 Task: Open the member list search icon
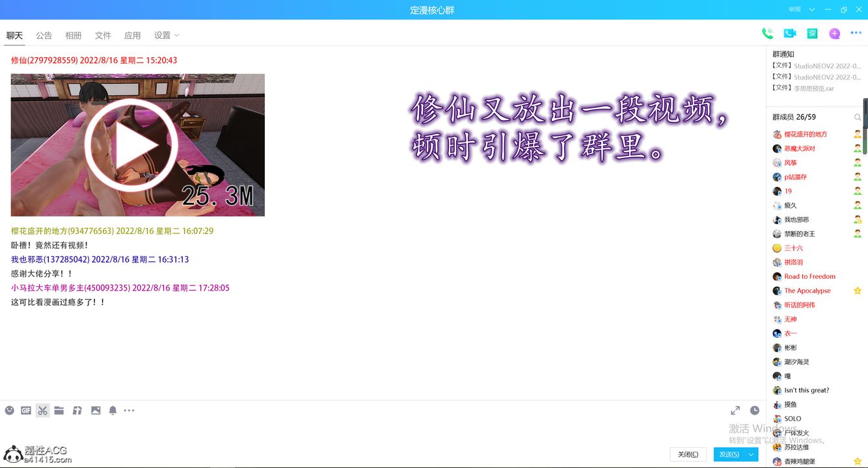tap(859, 118)
